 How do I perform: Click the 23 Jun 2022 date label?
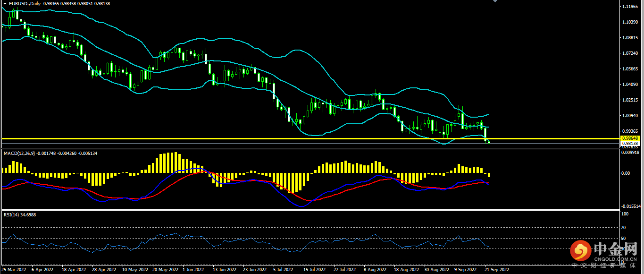point(255,270)
